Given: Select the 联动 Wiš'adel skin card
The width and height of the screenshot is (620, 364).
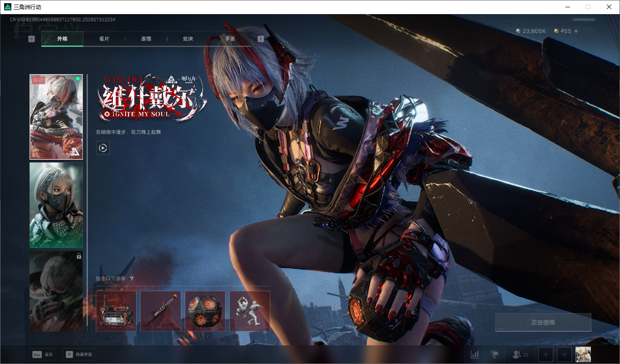Looking at the screenshot, I should [x=56, y=117].
